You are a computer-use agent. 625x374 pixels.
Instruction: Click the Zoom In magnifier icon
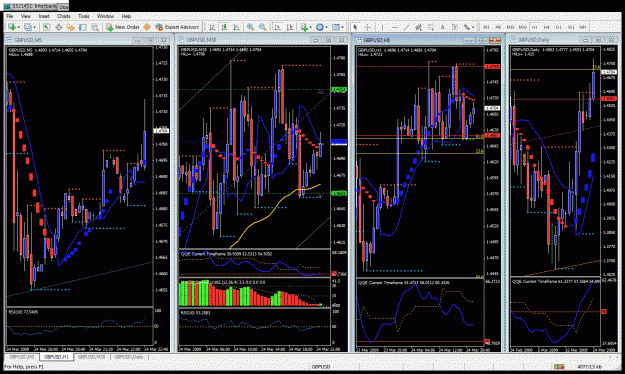coord(250,27)
